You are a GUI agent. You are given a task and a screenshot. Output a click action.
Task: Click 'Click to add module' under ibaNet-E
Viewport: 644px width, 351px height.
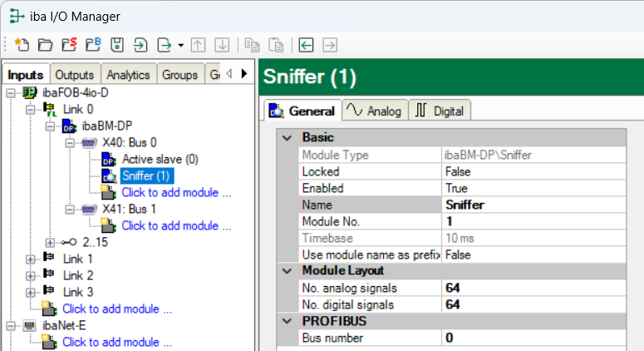click(116, 342)
